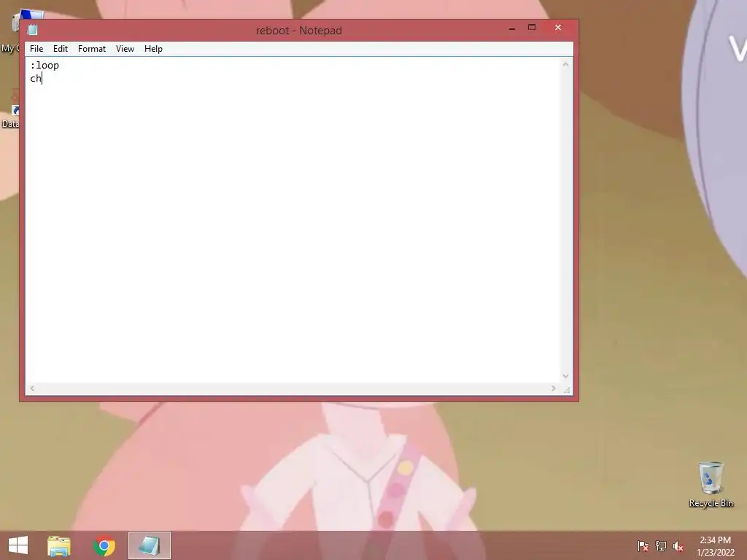Open the View menu
The image size is (747, 560).
click(x=125, y=49)
